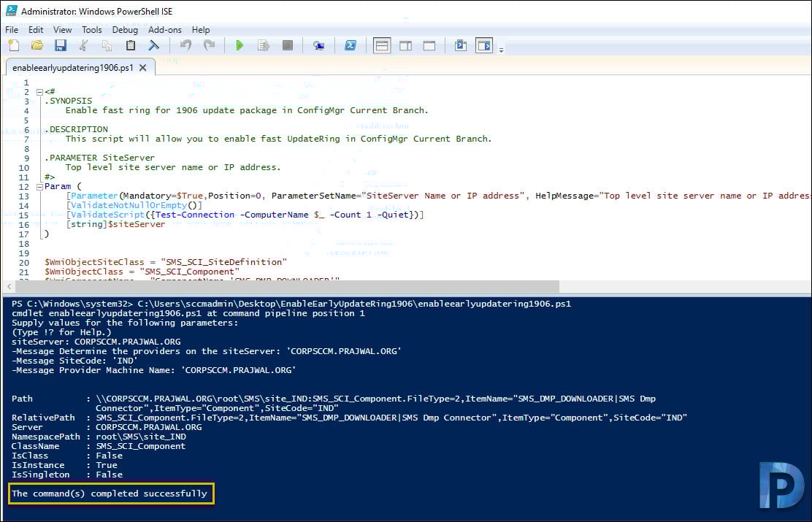
Task: Click the "Message SiteCode: 'IND'" console line
Action: coord(74,361)
